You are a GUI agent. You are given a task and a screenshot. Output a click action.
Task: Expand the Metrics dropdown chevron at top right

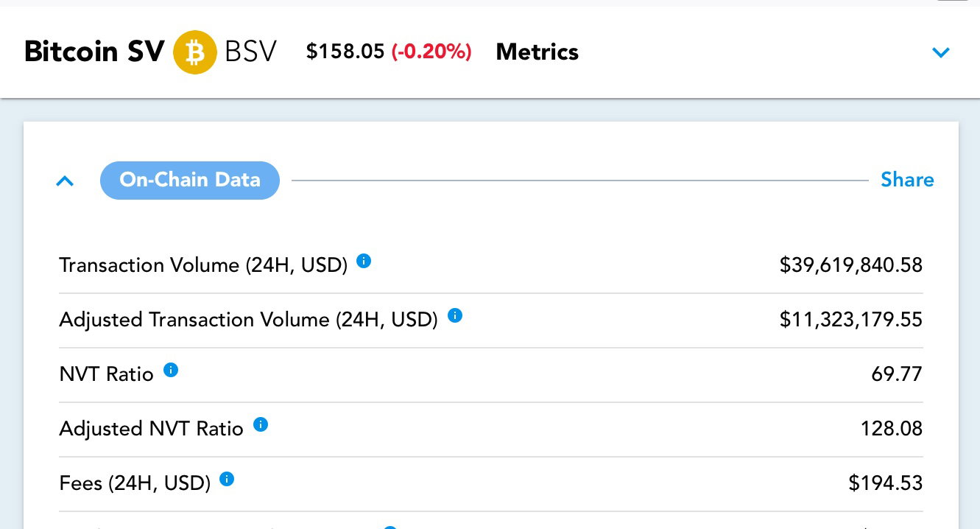point(941,52)
